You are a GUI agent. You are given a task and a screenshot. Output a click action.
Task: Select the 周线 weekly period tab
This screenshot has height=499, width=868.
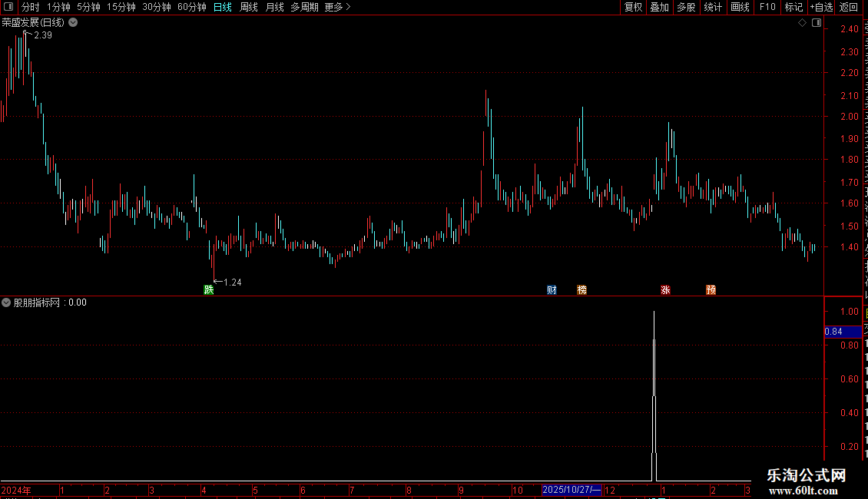(249, 7)
